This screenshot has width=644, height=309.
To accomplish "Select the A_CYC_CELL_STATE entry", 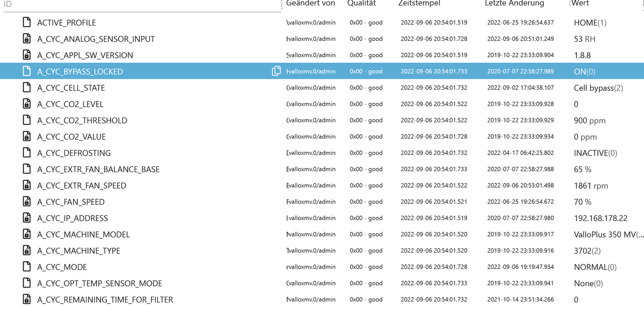I will pyautogui.click(x=71, y=88).
